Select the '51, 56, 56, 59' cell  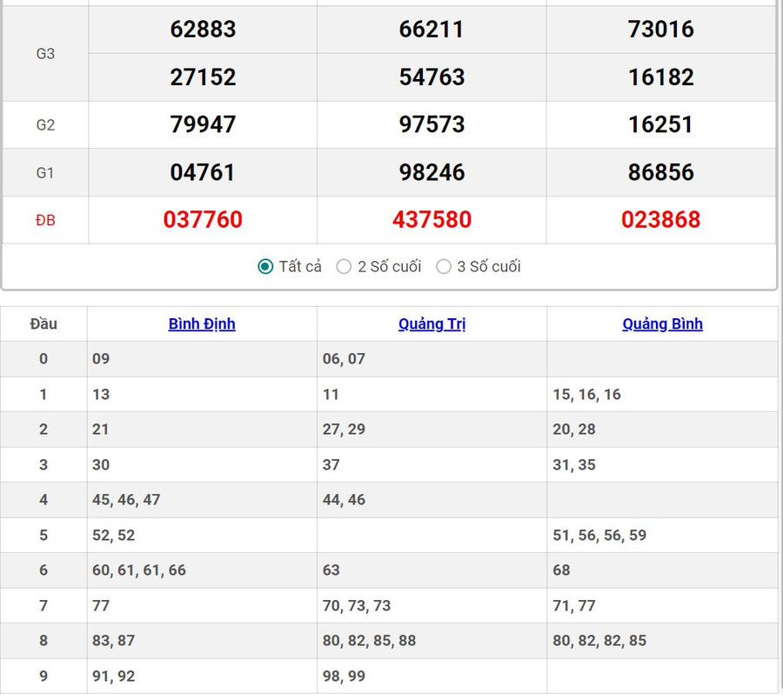[x=599, y=536]
